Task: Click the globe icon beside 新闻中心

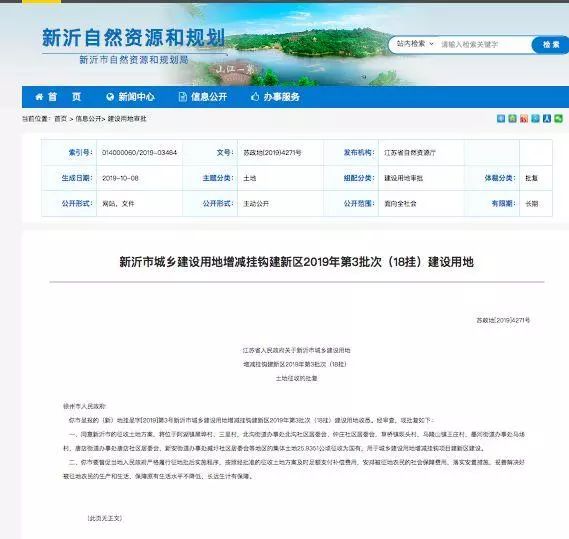Action: pyautogui.click(x=110, y=97)
